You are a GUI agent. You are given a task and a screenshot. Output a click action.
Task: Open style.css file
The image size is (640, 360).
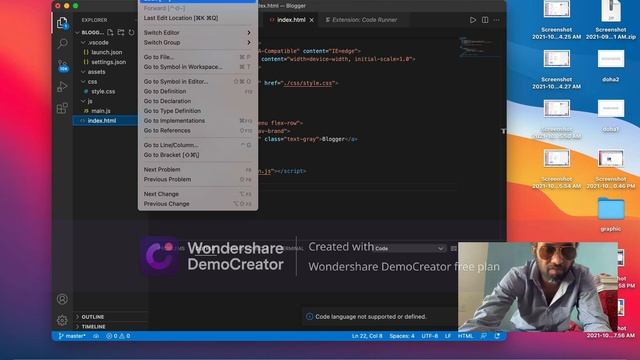tap(103, 91)
